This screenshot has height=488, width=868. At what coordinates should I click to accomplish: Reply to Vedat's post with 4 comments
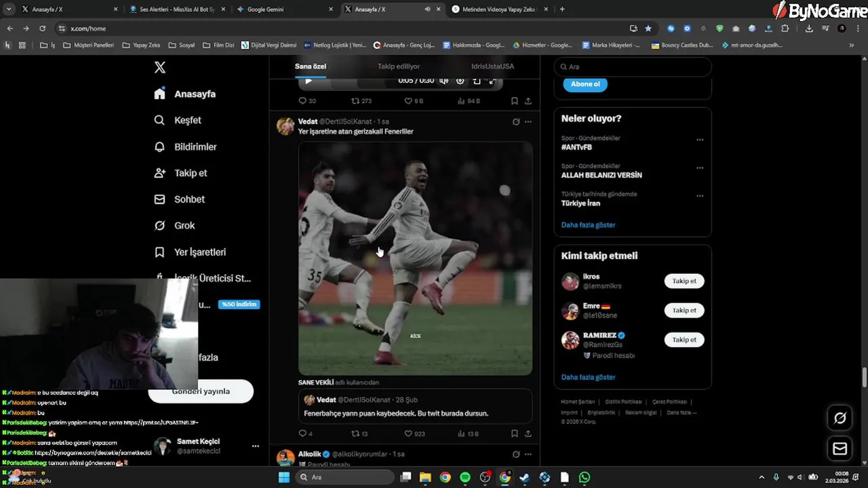click(x=306, y=434)
